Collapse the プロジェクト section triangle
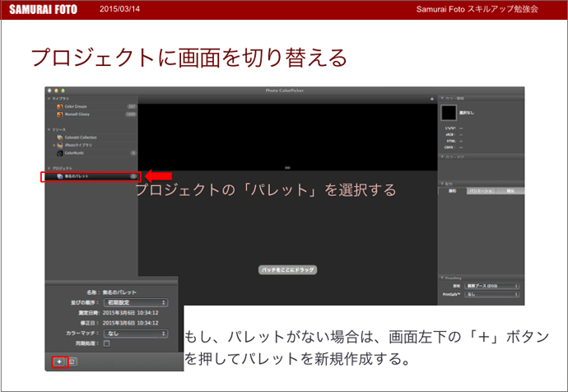Viewport: 568px width, 392px height. click(x=49, y=169)
